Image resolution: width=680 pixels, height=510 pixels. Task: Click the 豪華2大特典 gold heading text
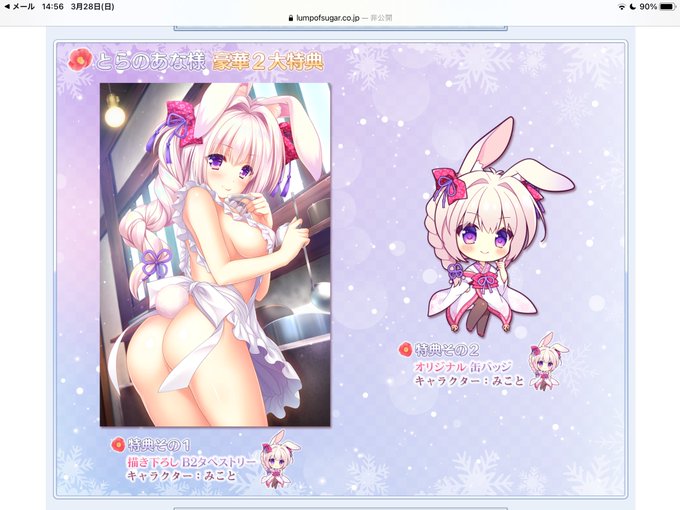click(x=268, y=62)
